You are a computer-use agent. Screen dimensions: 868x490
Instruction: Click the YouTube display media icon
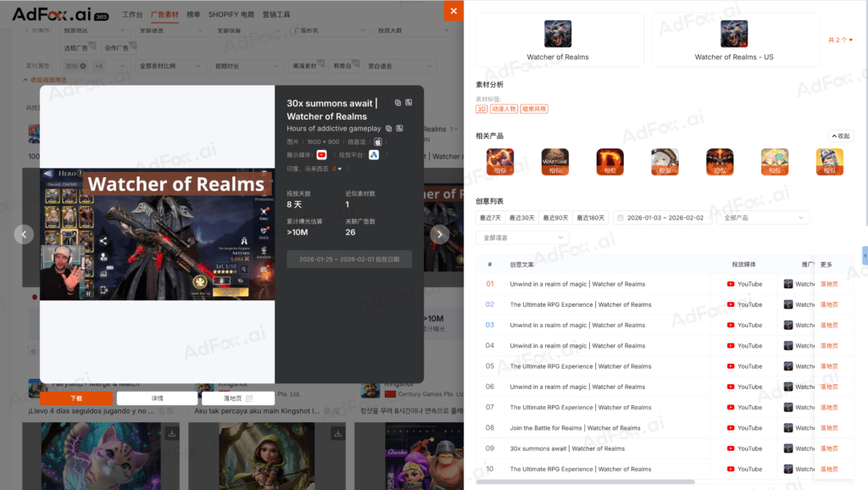pyautogui.click(x=321, y=155)
